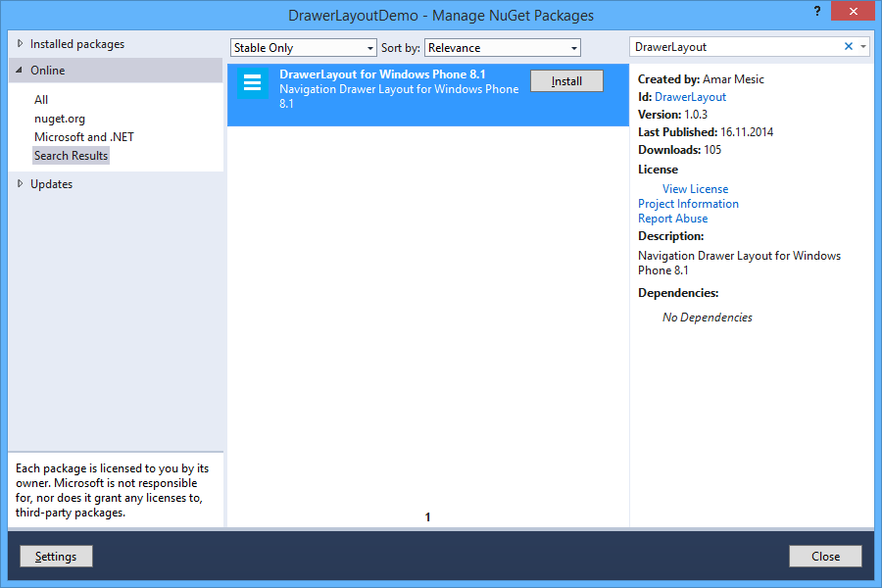Select the nuget.org source
The height and width of the screenshot is (588, 882).
click(x=60, y=119)
